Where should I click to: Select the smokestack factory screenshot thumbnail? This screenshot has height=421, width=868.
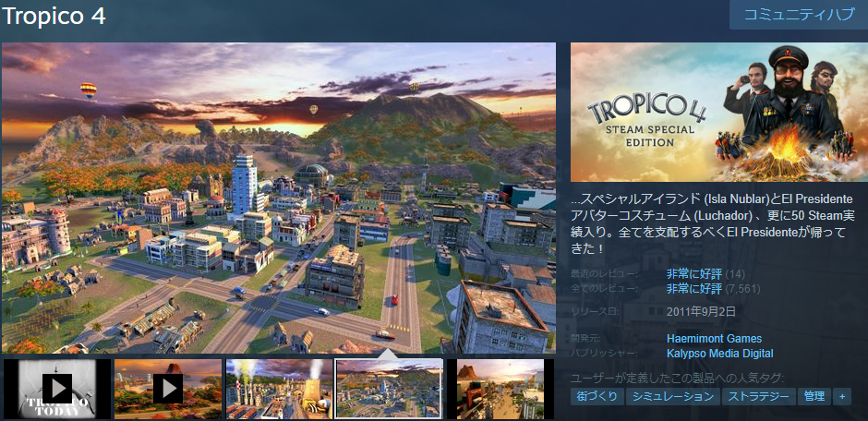278,389
